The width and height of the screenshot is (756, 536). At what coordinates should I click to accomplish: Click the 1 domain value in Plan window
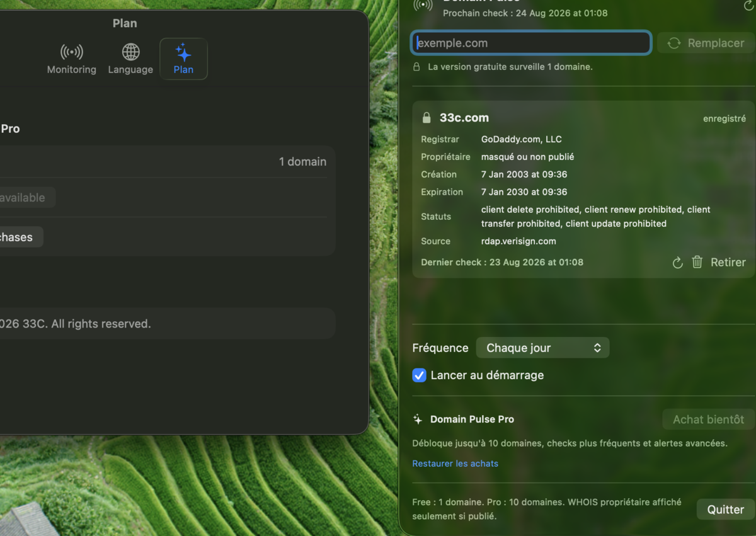[x=302, y=162]
